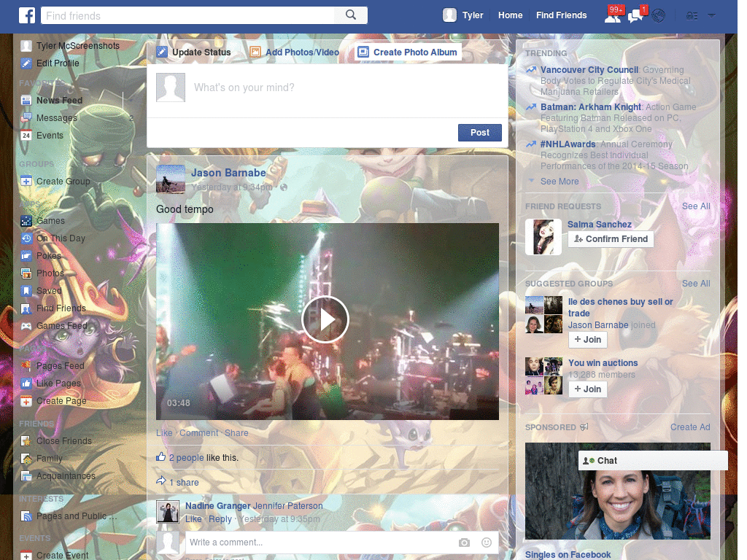
Task: Open Acquaintances list icon
Action: pyautogui.click(x=26, y=476)
